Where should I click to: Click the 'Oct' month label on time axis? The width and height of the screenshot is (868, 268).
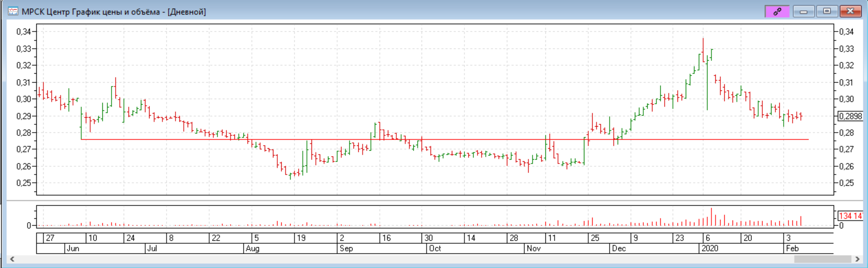(x=435, y=248)
